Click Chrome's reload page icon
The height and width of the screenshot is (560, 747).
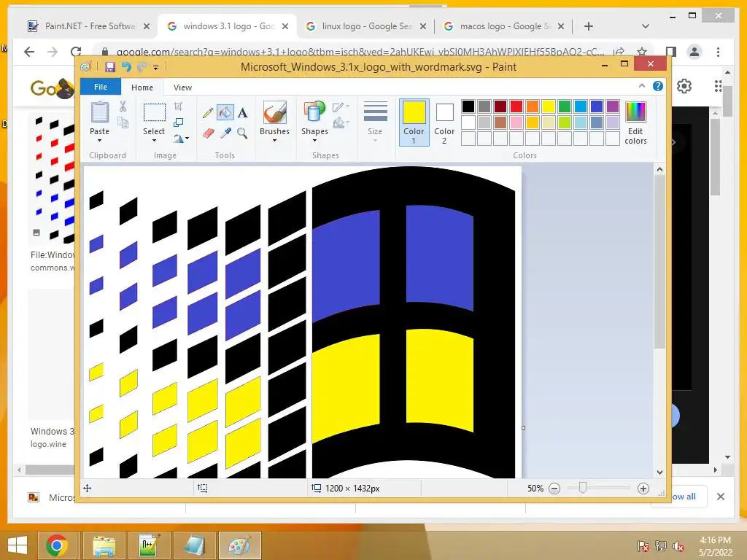point(76,52)
